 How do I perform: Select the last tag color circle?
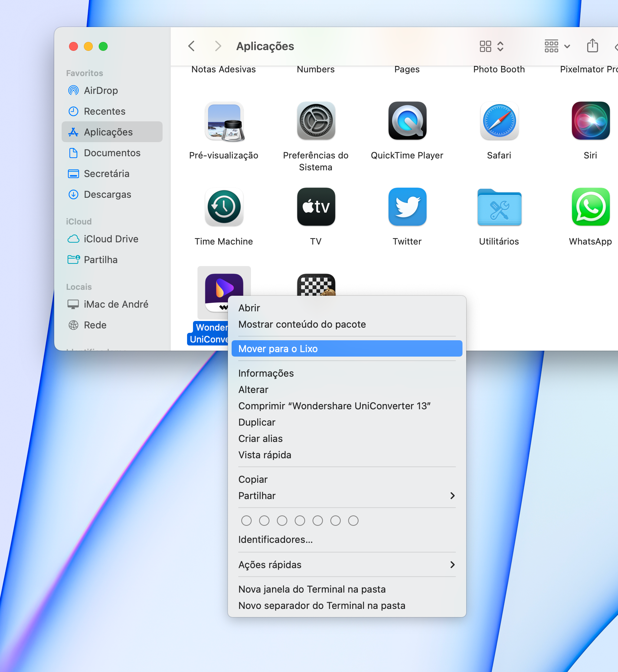(353, 521)
